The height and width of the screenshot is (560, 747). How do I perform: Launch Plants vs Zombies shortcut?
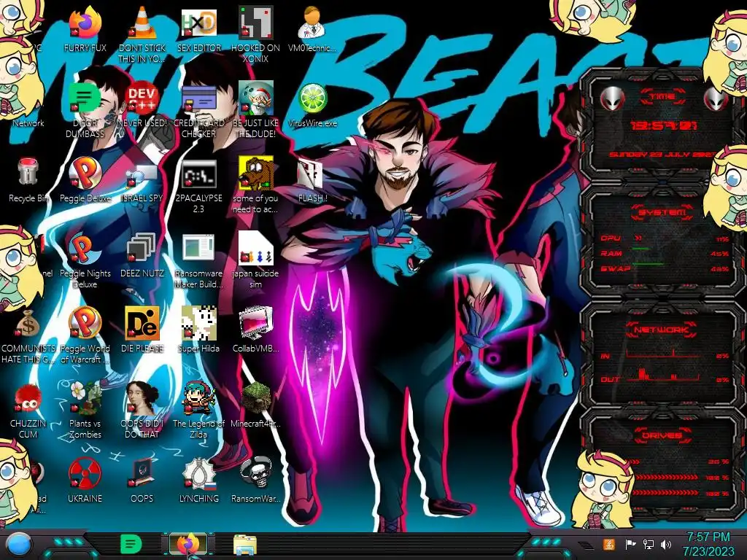pyautogui.click(x=85, y=398)
